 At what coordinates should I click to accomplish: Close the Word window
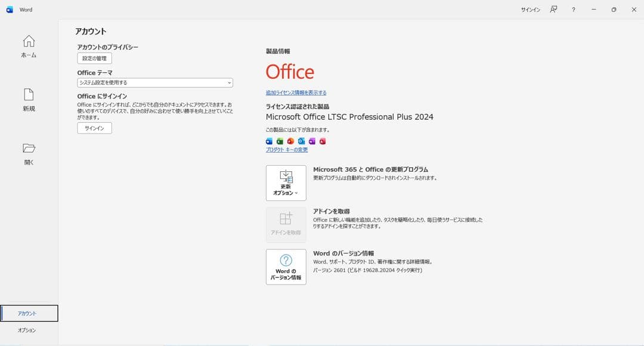tap(634, 10)
